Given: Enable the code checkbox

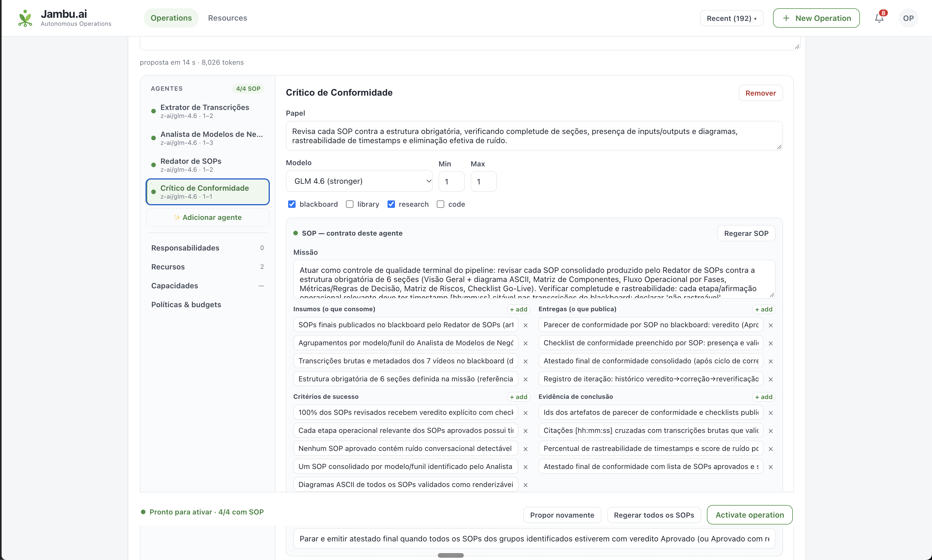Looking at the screenshot, I should click(x=441, y=204).
